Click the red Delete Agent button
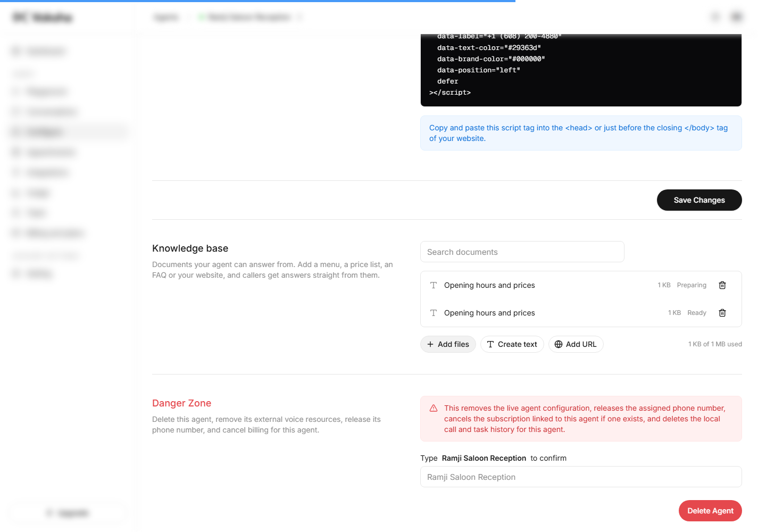Image resolution: width=766 pixels, height=532 pixels. pos(710,511)
